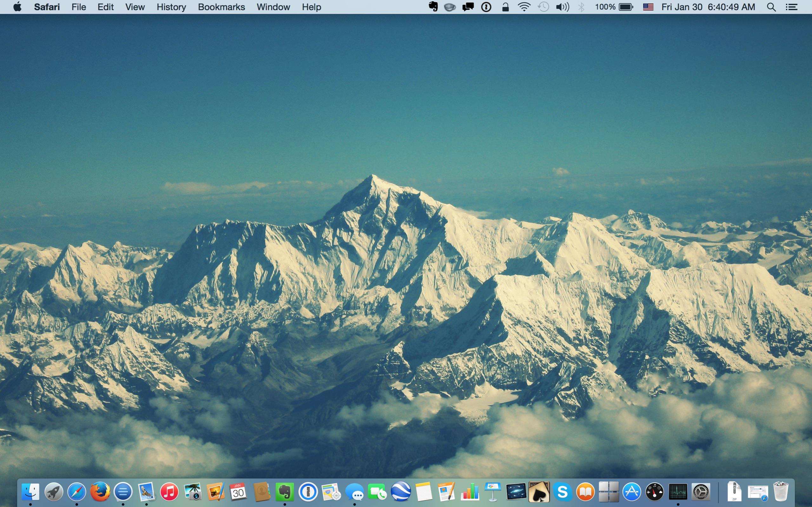Open the Calendar icon showing 30
Screen dimensions: 812x507
238,492
